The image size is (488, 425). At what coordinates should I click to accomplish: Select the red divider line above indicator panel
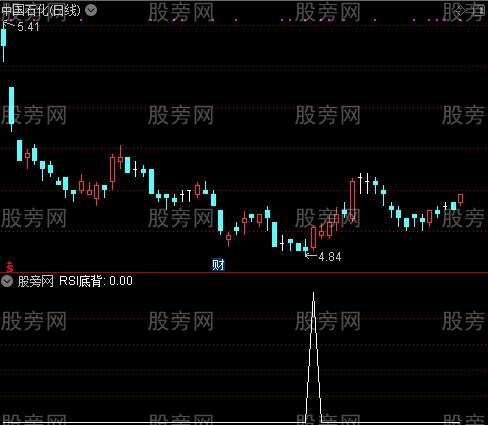click(244, 273)
